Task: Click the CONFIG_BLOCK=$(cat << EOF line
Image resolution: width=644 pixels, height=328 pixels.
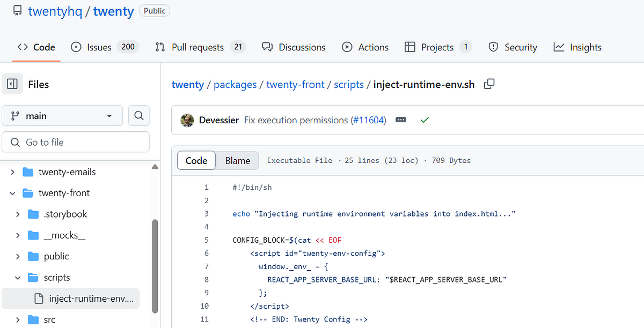Action: tap(287, 240)
